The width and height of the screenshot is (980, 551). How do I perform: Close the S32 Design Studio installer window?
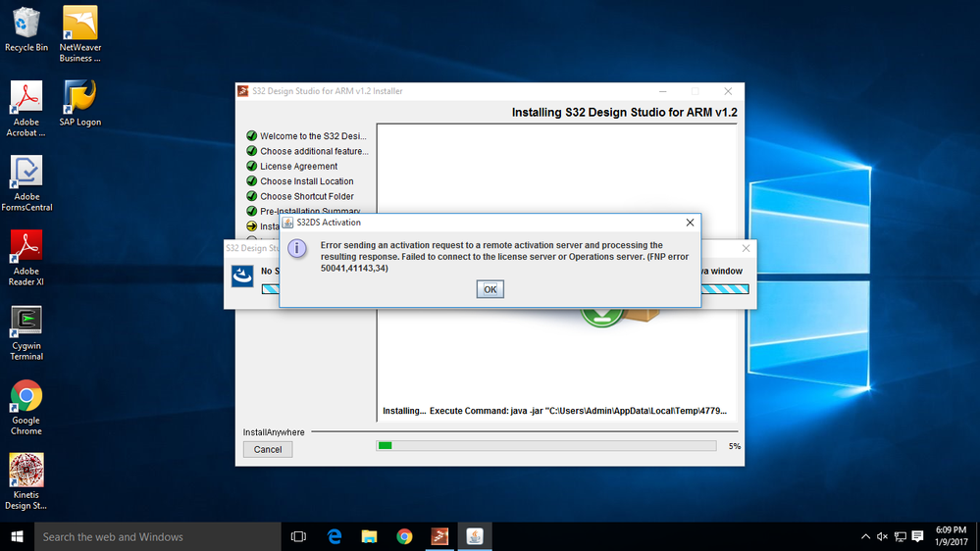[x=728, y=91]
